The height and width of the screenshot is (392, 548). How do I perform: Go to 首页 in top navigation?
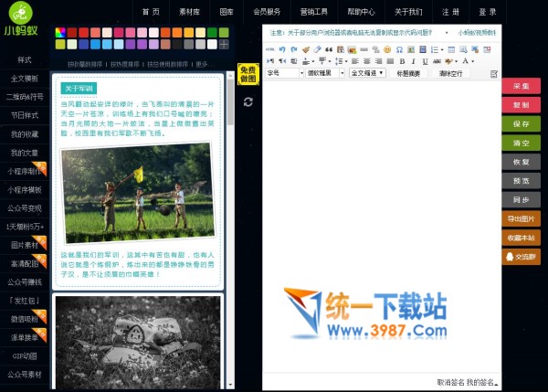[151, 12]
